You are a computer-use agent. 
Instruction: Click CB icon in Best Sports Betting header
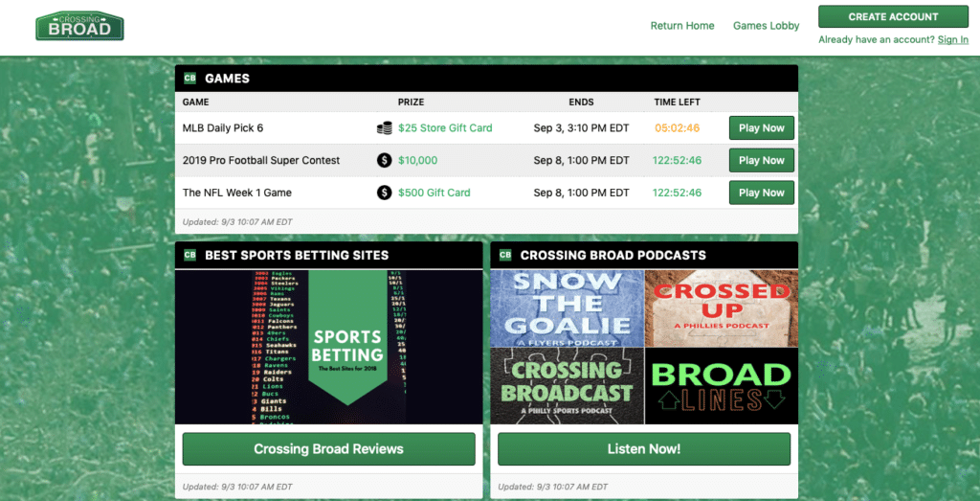[189, 255]
